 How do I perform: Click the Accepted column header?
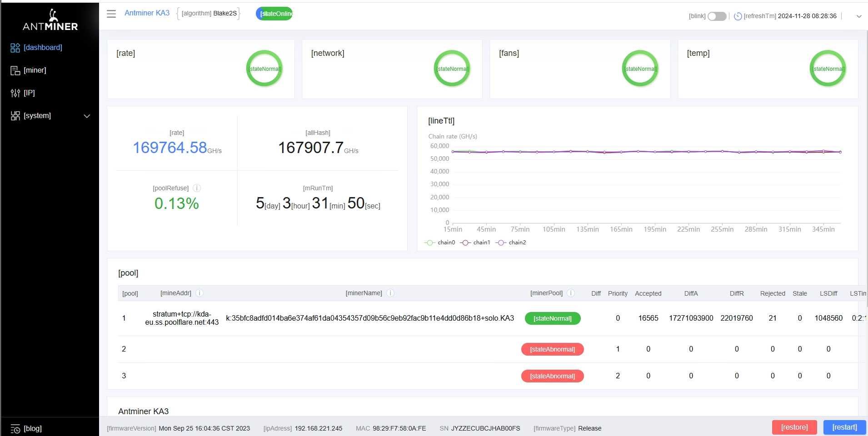(x=648, y=294)
